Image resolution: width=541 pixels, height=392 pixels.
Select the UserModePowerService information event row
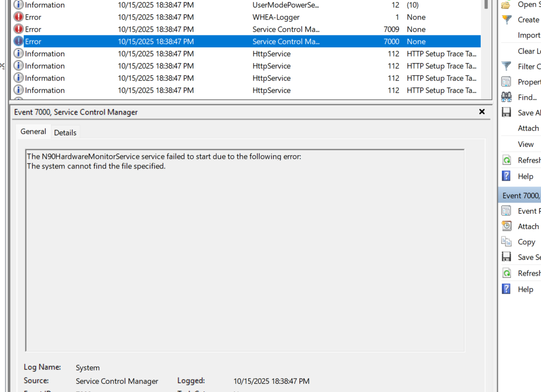point(206,5)
